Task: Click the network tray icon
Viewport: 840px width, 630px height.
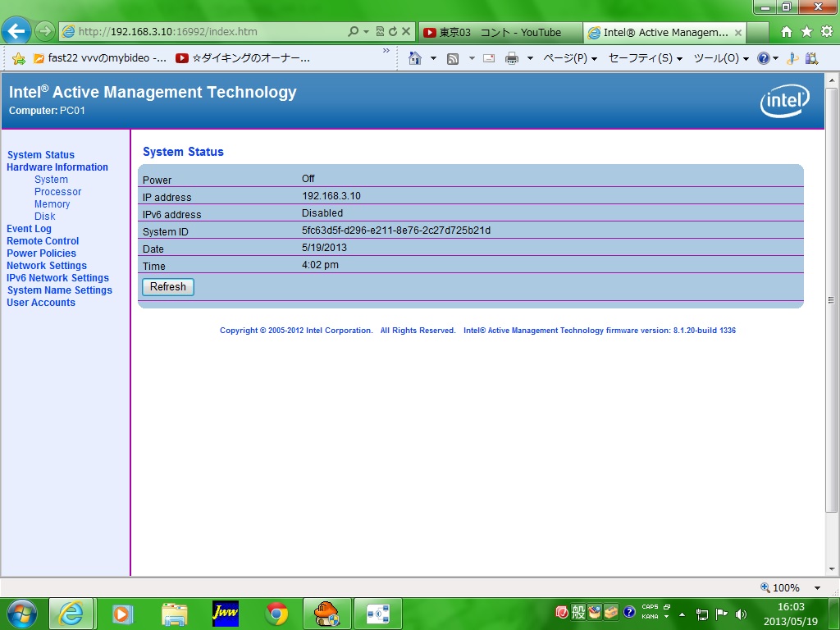Action: (702, 614)
